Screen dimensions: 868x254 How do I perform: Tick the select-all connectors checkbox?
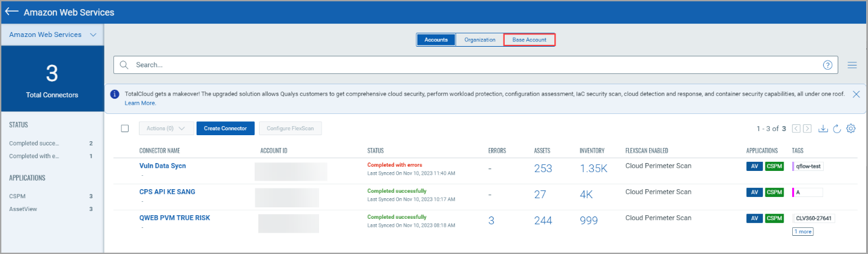point(125,129)
